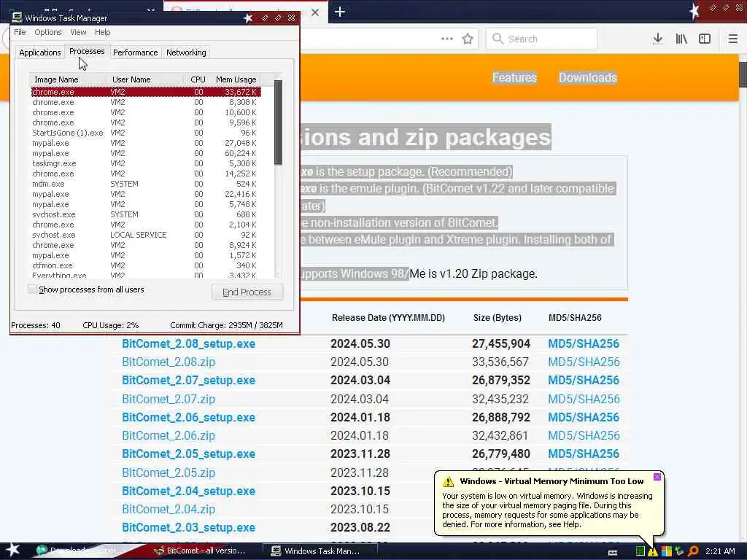Download BitComet_2.06.zip link

(169, 436)
